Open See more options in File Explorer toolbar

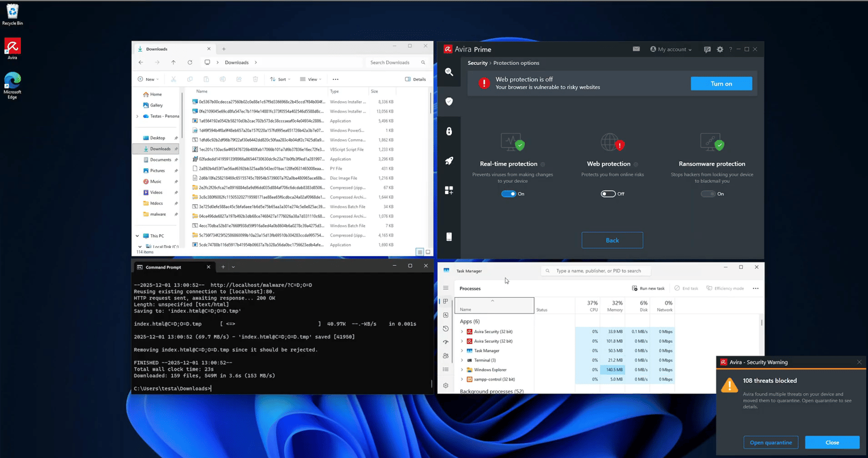[x=336, y=79]
